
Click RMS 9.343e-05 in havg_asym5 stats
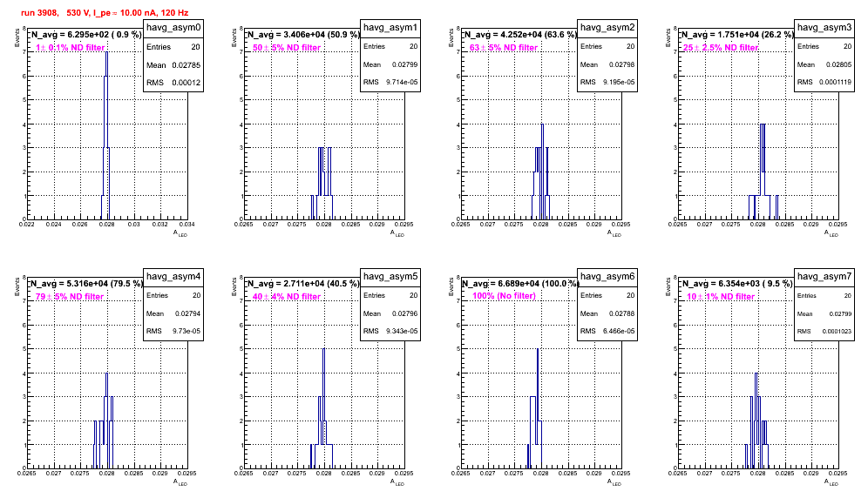pos(390,331)
